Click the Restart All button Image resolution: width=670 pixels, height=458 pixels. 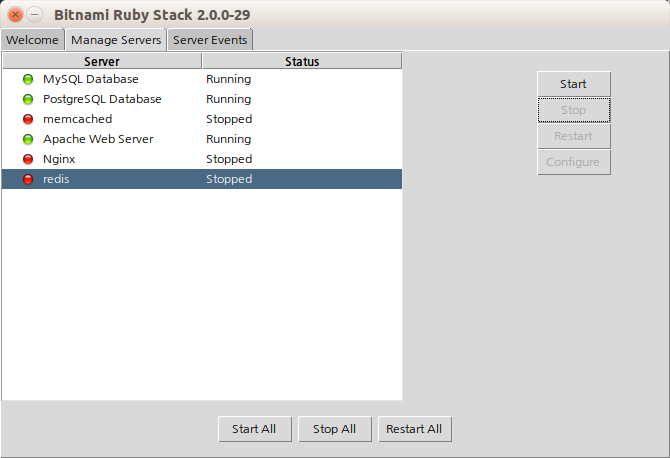click(414, 429)
